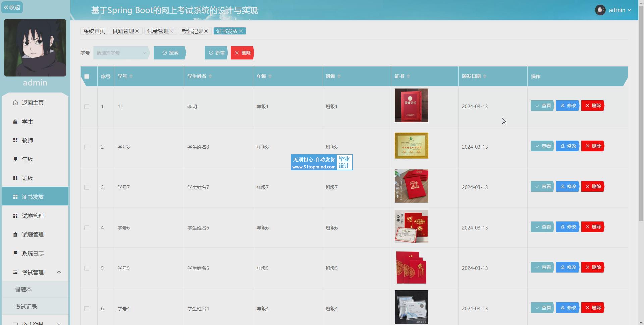This screenshot has width=644, height=325.
Task: Click the 班级 grid icon in sidebar
Action: coord(15,178)
